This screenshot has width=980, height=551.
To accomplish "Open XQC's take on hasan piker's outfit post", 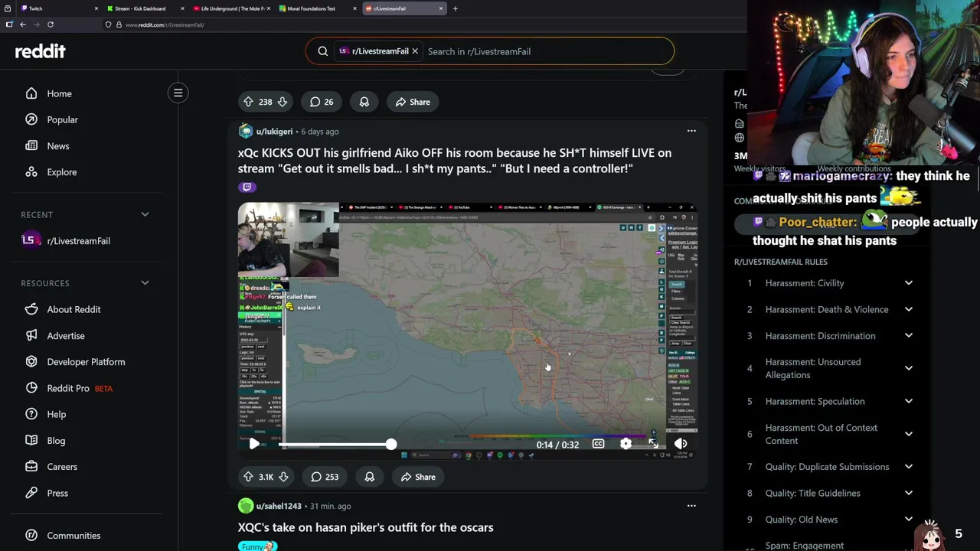I will (x=365, y=527).
